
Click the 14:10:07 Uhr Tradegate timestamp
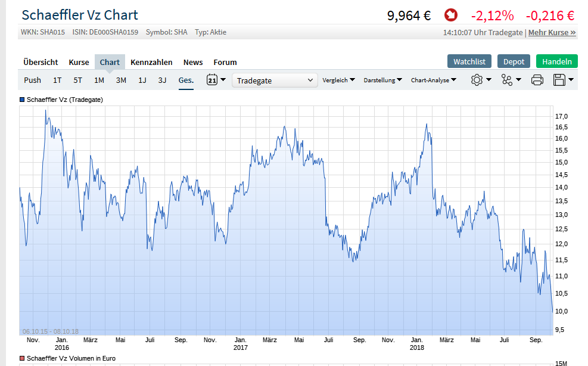(483, 33)
